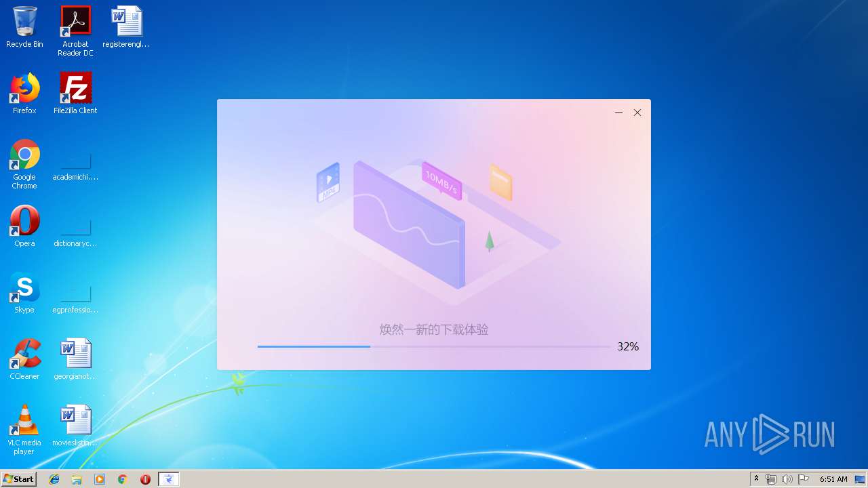Open Chrome from the taskbar
Screen dimensions: 868x488
(122, 479)
